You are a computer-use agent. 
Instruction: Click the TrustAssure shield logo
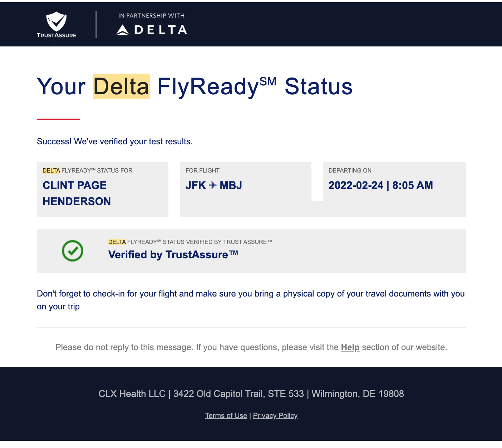point(56,22)
